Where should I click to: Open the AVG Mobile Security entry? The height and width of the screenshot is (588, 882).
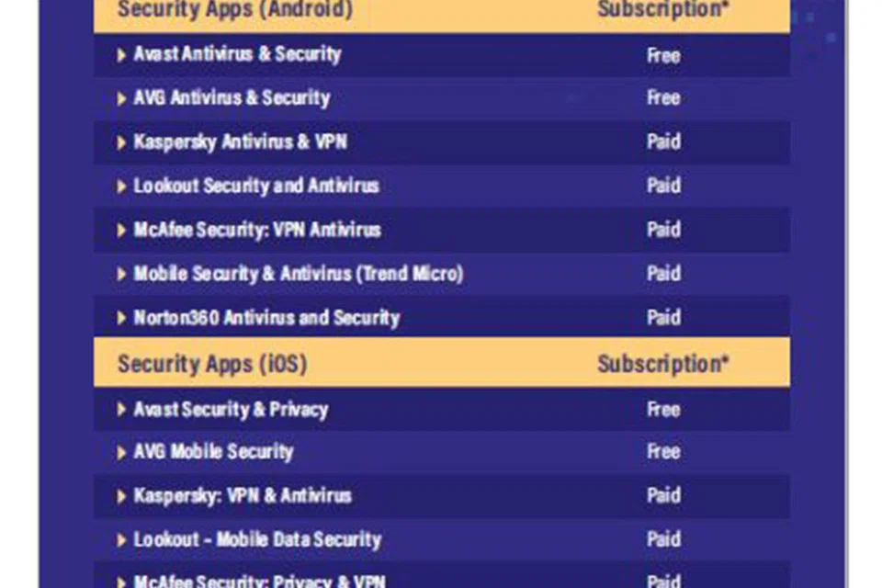point(213,453)
